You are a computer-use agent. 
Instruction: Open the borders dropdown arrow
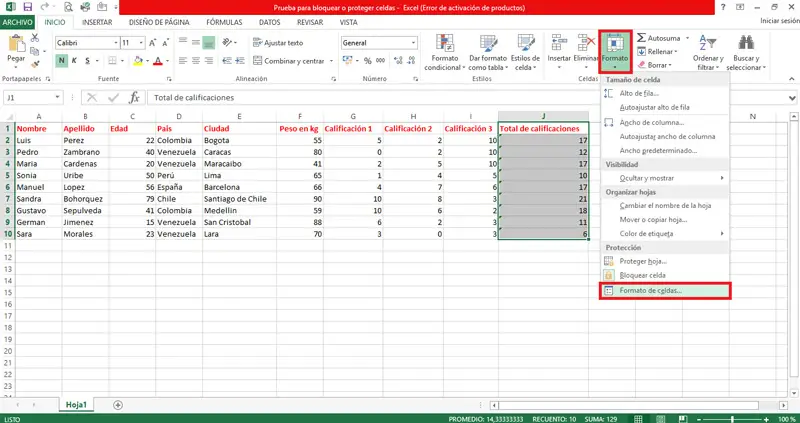[122, 61]
